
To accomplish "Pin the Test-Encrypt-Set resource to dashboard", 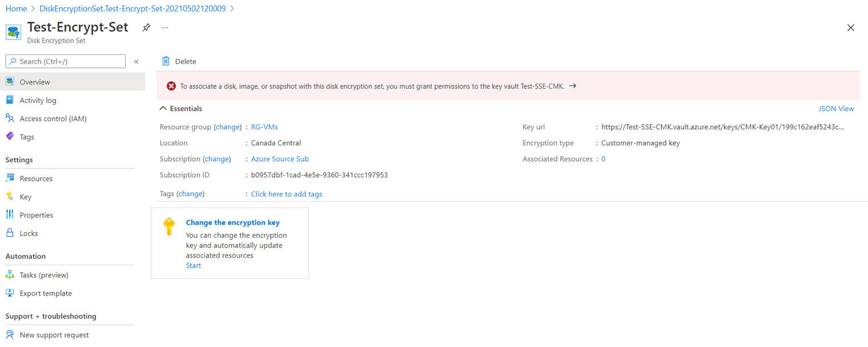I will (146, 27).
